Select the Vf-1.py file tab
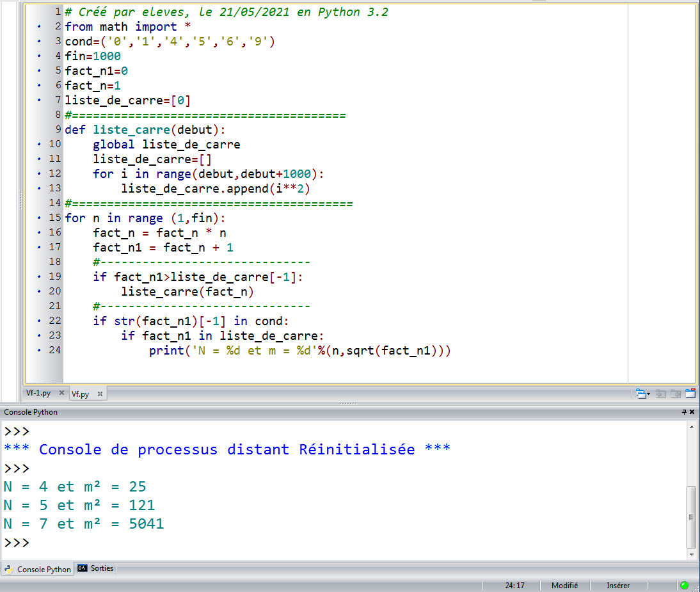700x592 pixels. click(x=38, y=394)
